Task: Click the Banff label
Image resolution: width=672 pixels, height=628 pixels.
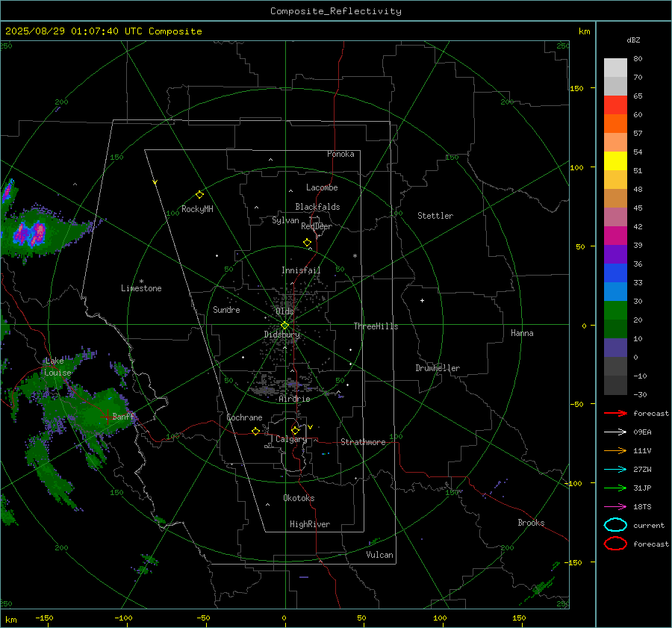Action: [123, 416]
